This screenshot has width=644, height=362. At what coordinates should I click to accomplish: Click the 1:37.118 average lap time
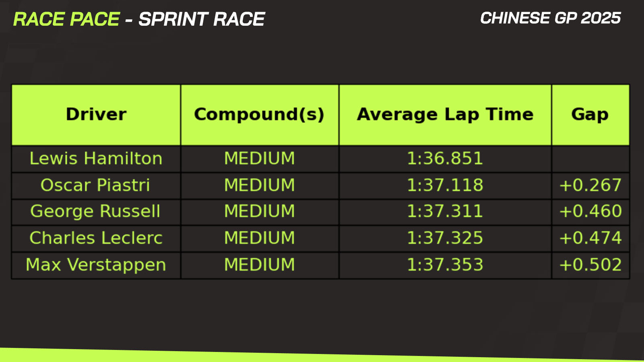coord(445,185)
